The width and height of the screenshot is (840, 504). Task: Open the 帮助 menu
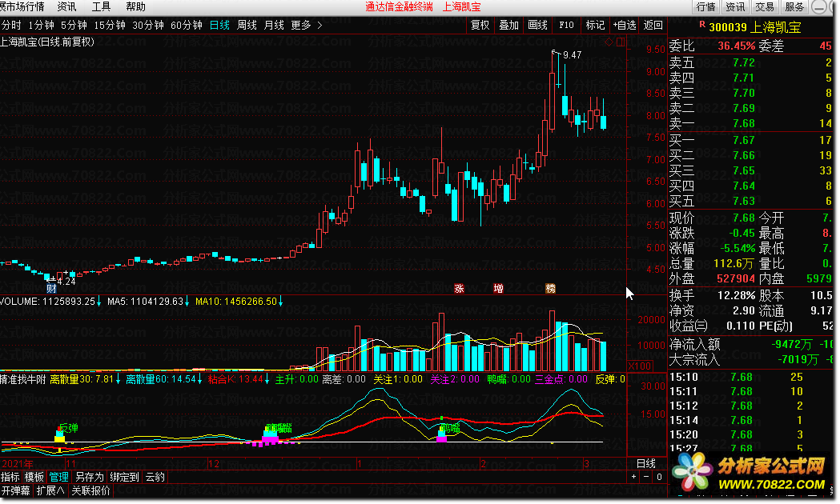click(x=135, y=7)
